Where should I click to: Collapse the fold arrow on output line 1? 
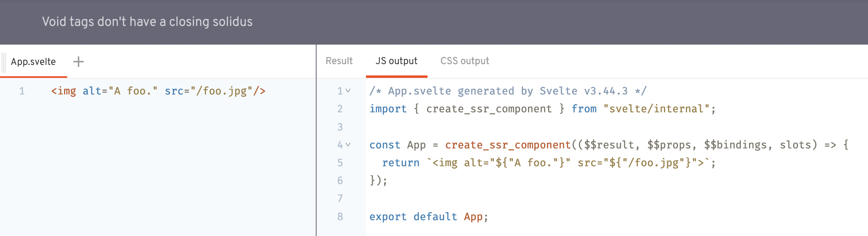pos(348,91)
